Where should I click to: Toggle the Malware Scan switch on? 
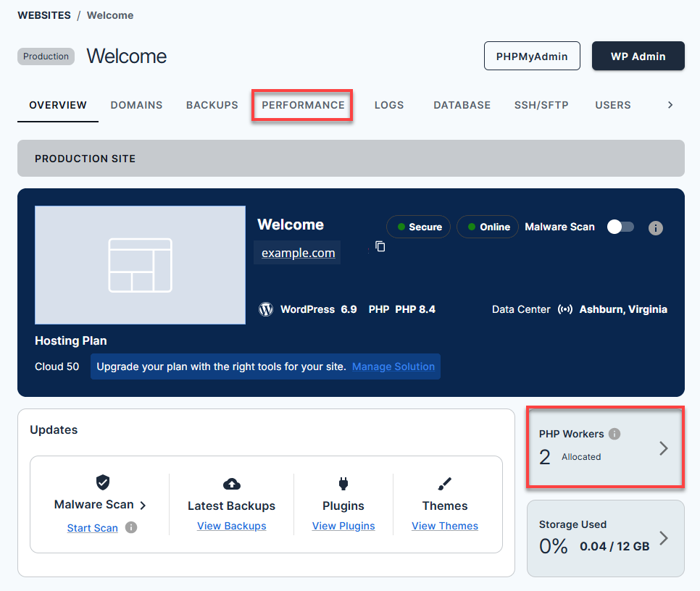pyautogui.click(x=620, y=227)
